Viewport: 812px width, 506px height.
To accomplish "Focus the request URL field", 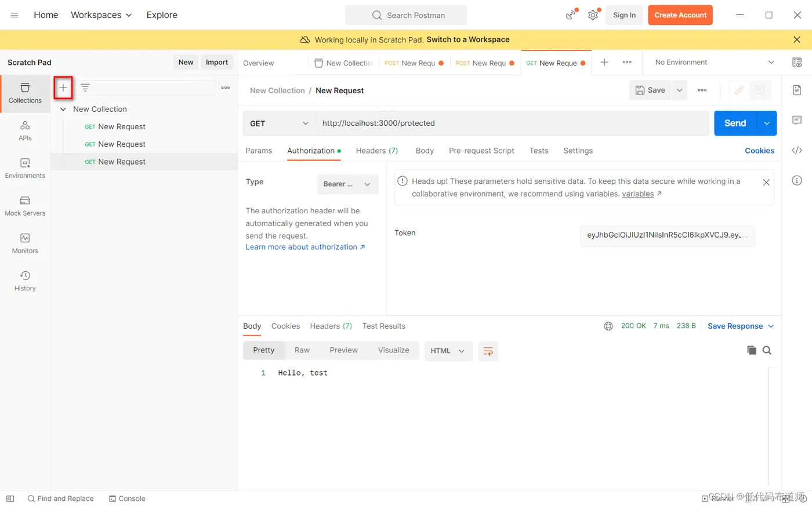I will point(512,123).
